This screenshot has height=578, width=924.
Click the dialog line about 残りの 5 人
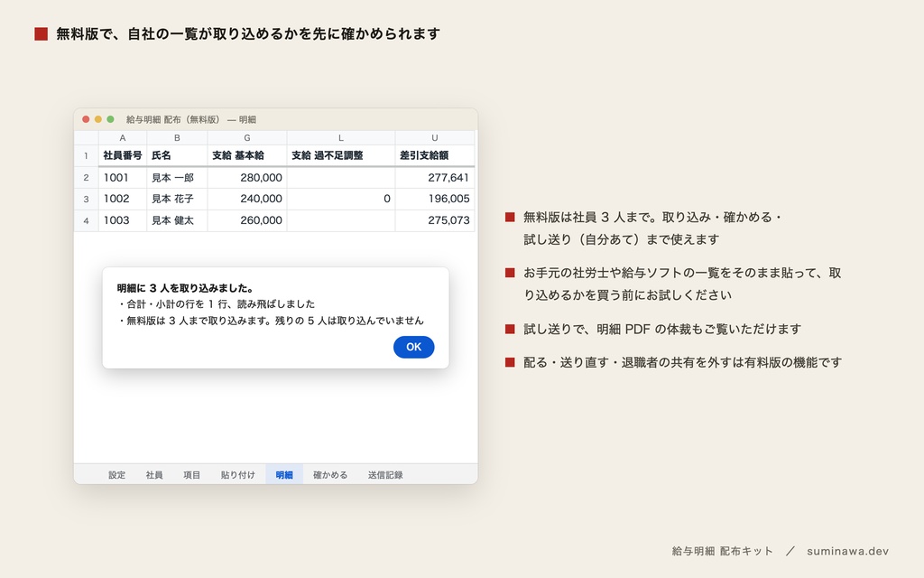(271, 321)
